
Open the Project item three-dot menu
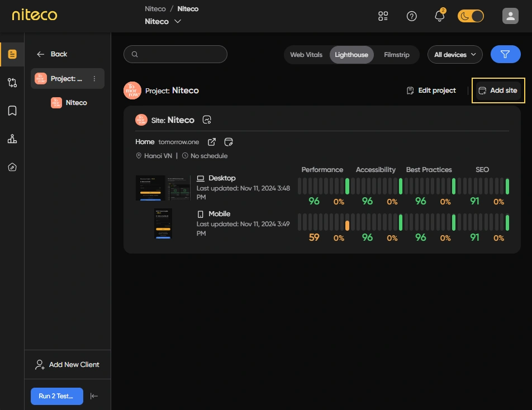94,79
